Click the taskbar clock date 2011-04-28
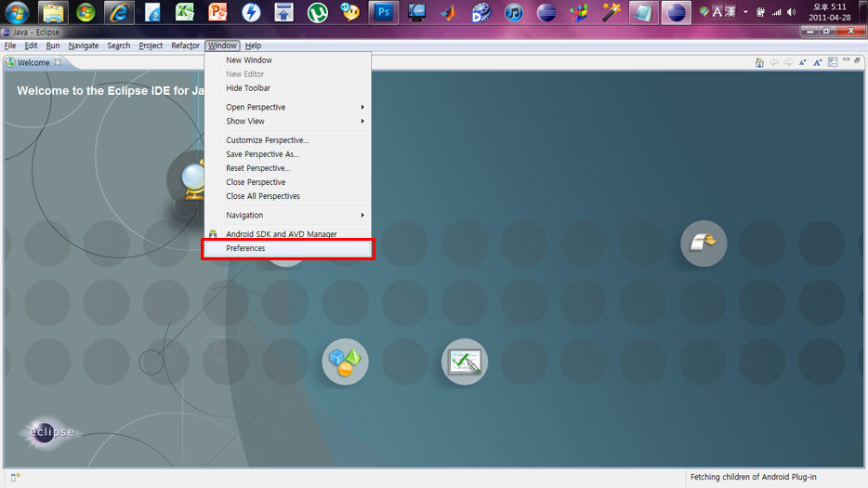Screen dimensions: 868x488 pyautogui.click(x=829, y=18)
